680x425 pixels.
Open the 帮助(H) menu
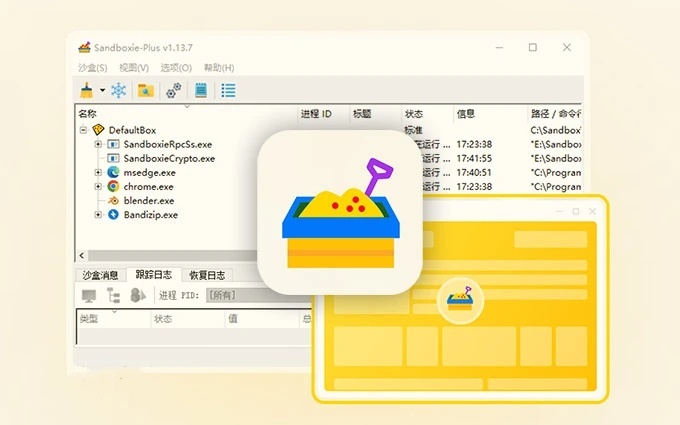[219, 68]
